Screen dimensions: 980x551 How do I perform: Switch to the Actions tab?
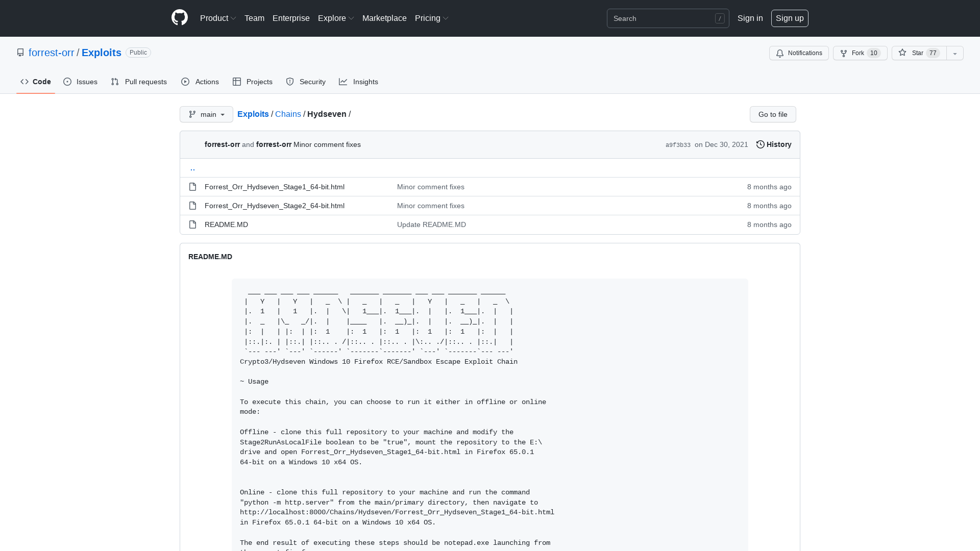pyautogui.click(x=200, y=82)
